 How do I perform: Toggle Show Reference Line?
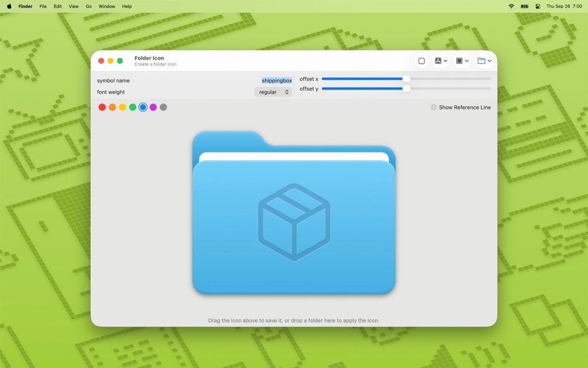434,107
